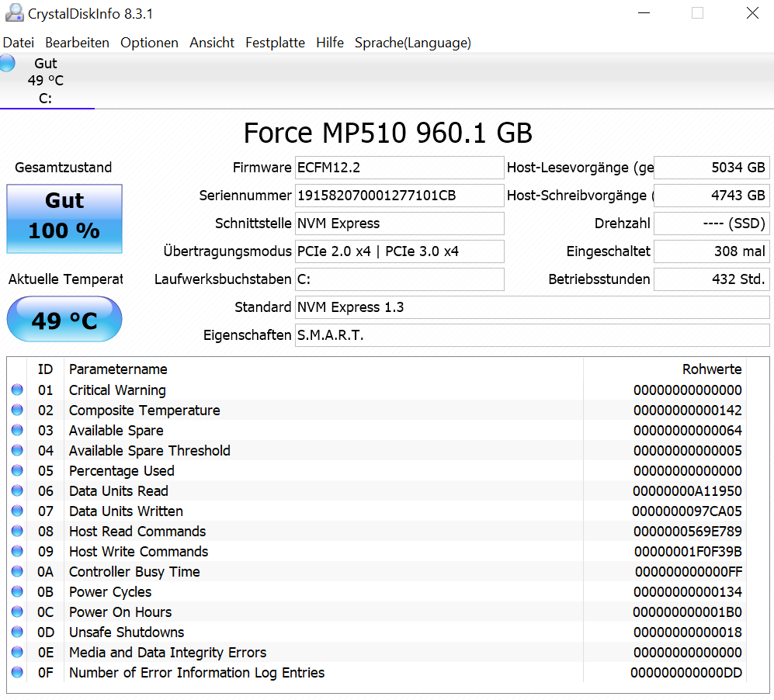This screenshot has width=774, height=700.
Task: Open the Sprache(Language) menu
Action: (x=412, y=43)
